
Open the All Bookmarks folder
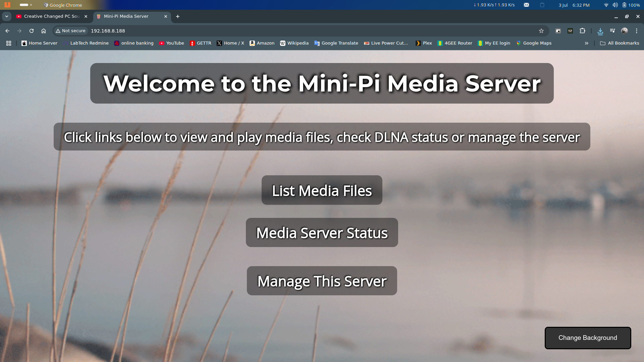619,43
